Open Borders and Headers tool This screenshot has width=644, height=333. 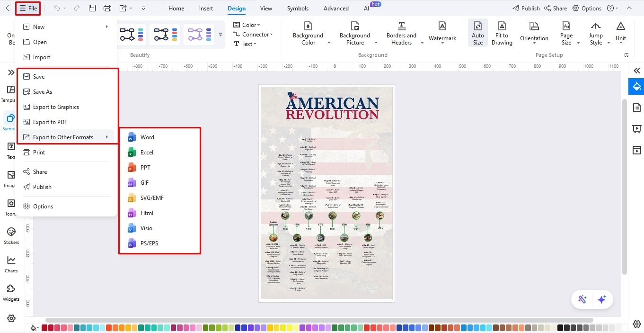[402, 33]
